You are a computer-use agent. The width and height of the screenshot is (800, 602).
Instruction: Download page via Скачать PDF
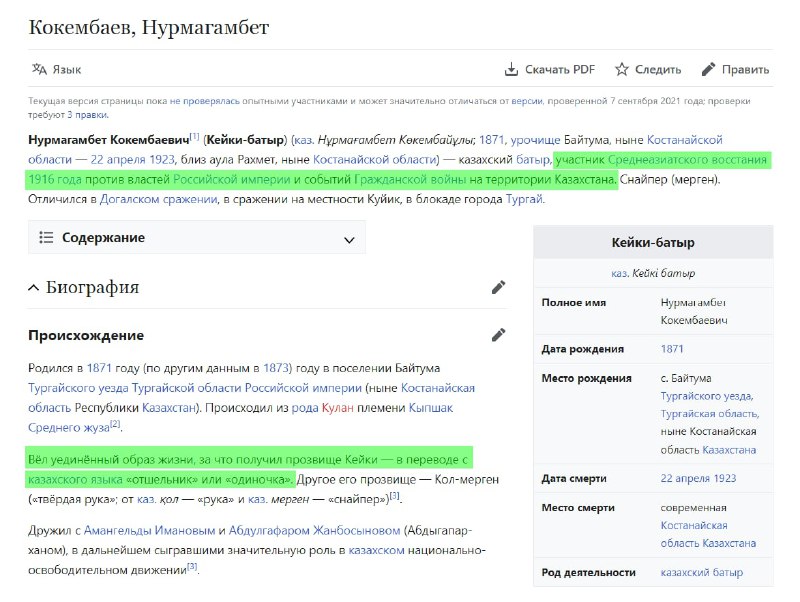pyautogui.click(x=549, y=69)
